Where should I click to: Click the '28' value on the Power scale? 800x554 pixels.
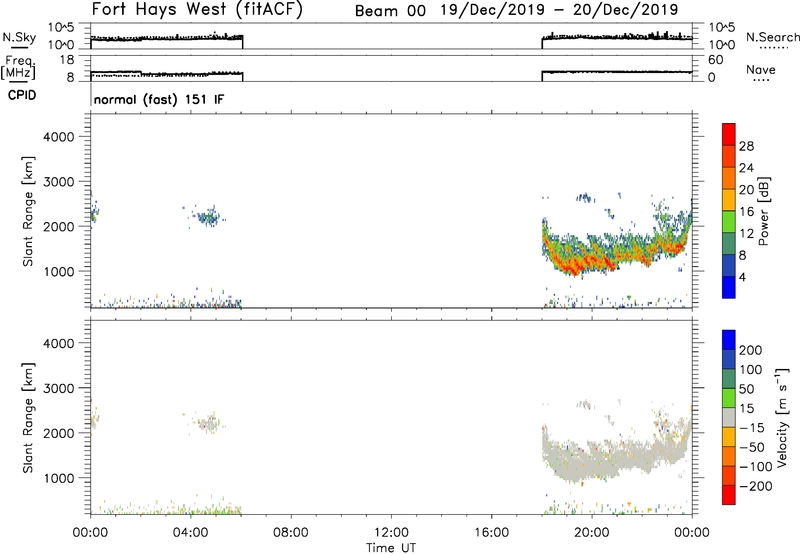click(746, 146)
